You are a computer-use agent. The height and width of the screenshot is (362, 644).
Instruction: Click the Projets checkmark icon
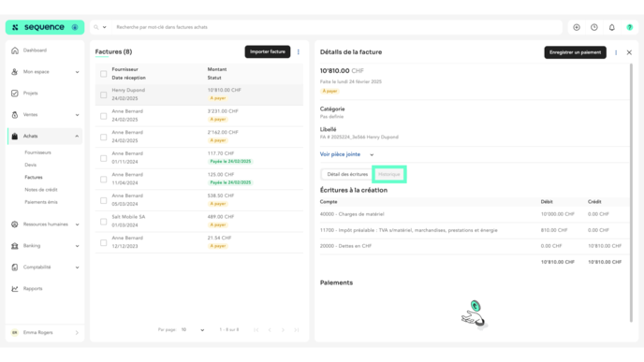pos(15,94)
